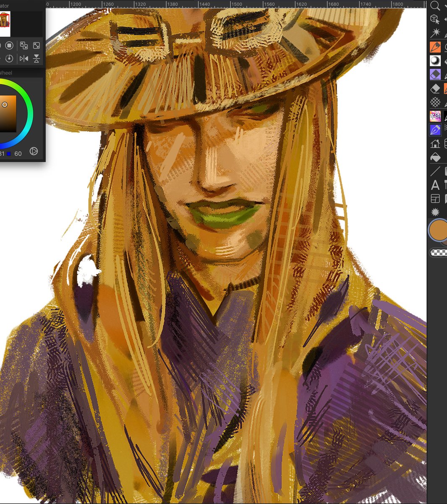447x504 pixels.
Task: Select the colorful RG custom brush tool
Action: (435, 116)
